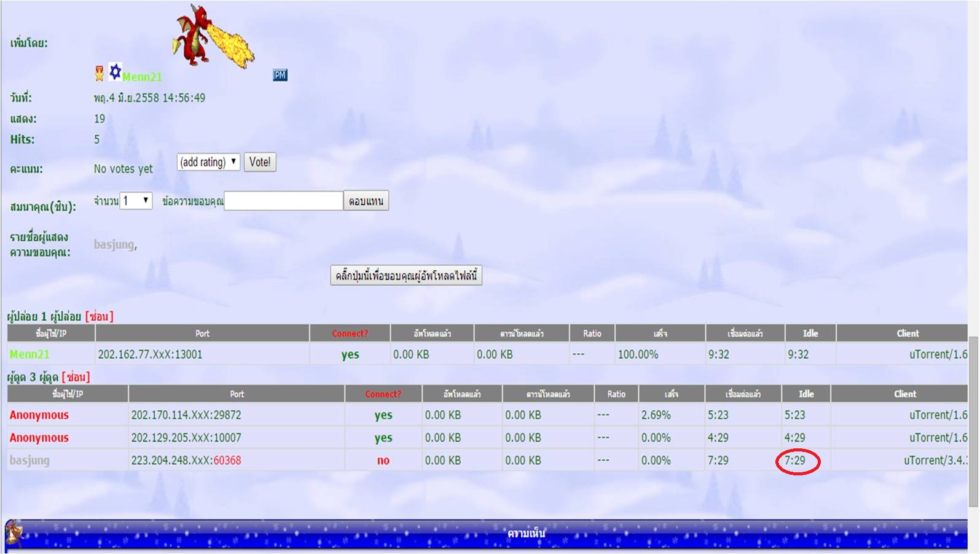Hide the seeders list via ซ่อน link
Screen dimensions: 980x554
click(100, 317)
